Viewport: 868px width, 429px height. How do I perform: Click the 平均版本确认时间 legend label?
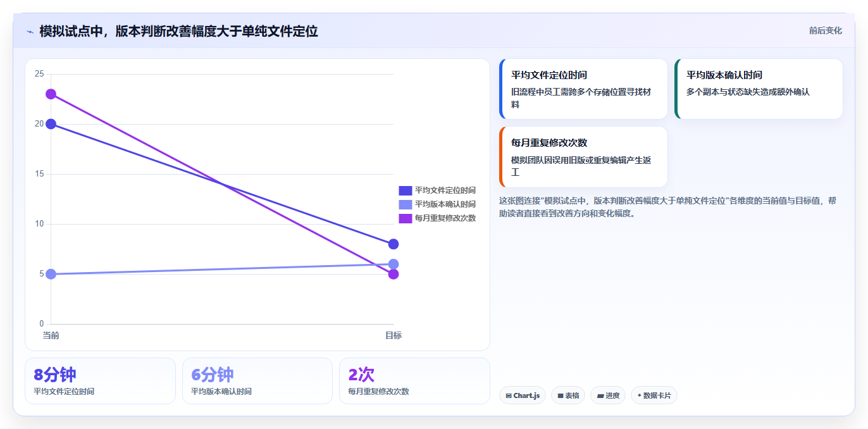coord(445,204)
